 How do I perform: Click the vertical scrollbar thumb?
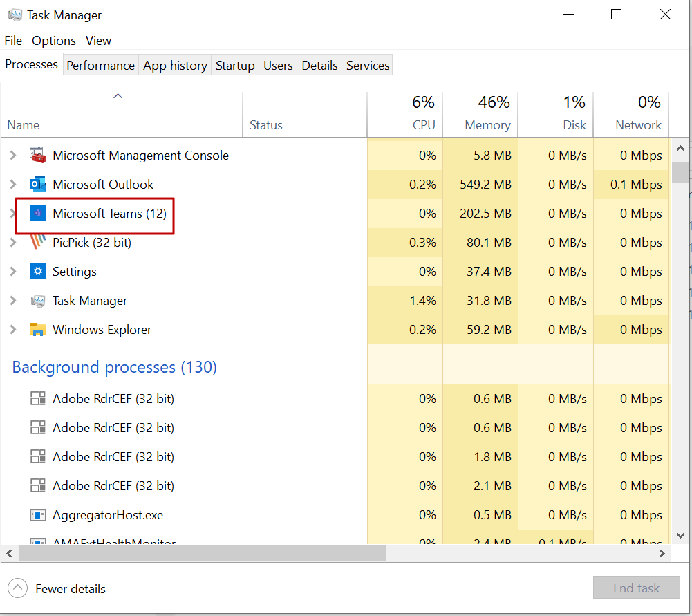click(680, 172)
